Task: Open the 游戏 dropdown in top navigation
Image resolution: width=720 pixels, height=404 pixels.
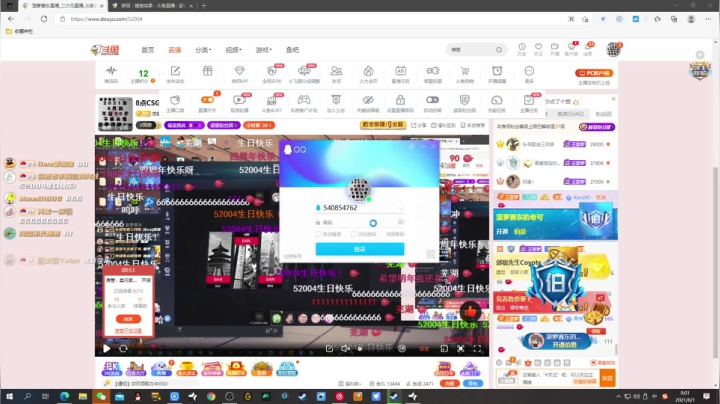Action: coord(264,50)
